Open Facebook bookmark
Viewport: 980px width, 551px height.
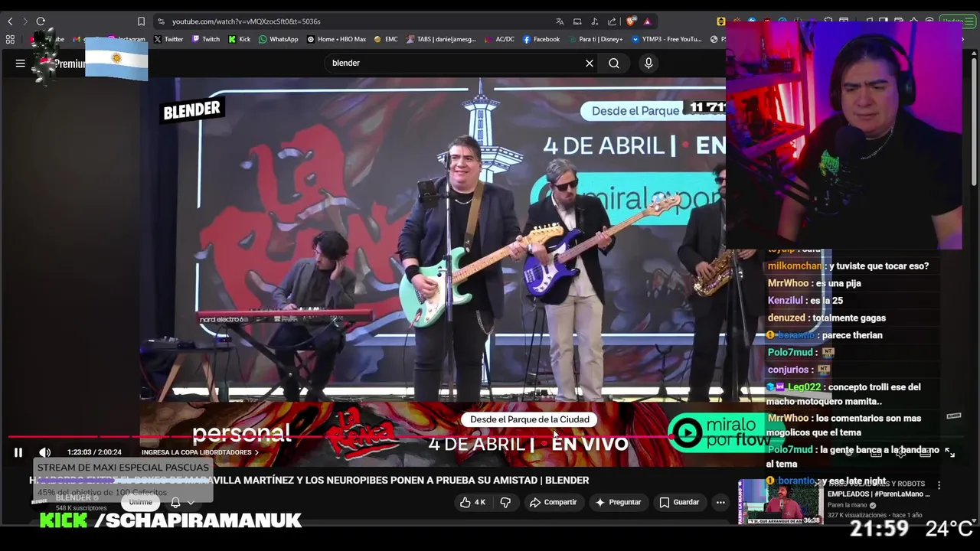541,39
